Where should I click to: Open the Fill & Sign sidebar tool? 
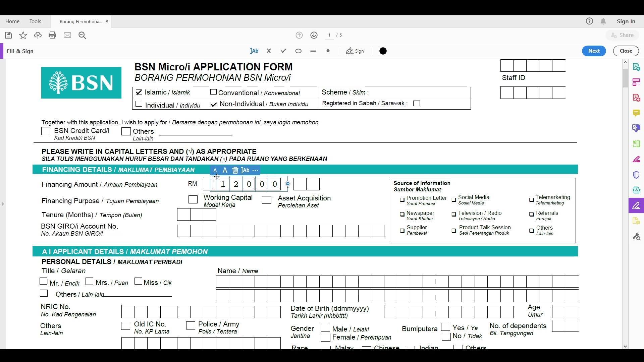[x=636, y=205]
